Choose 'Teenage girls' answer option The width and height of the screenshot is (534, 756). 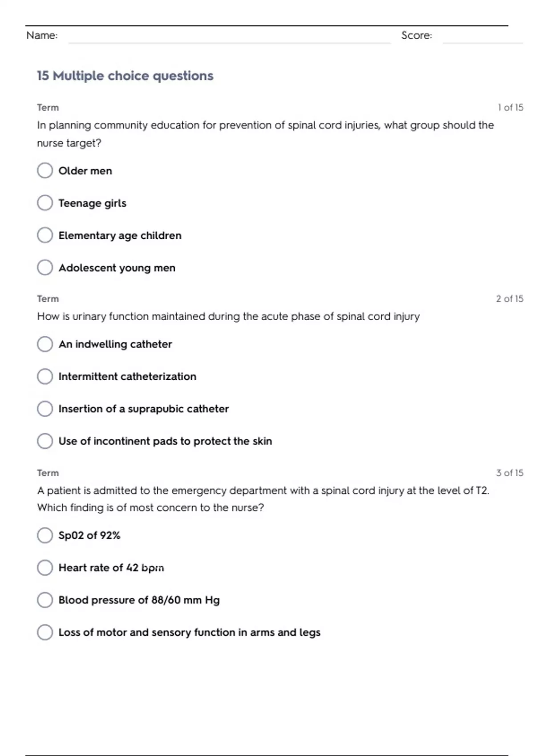click(45, 203)
